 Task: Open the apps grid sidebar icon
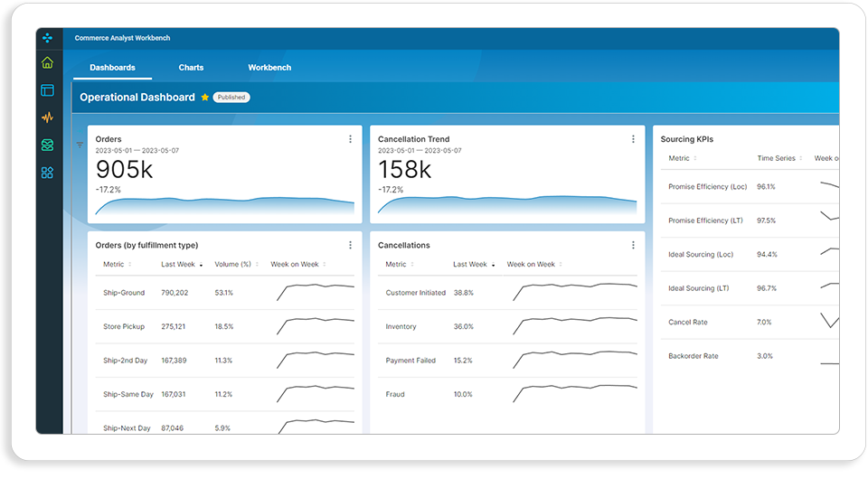click(x=48, y=173)
